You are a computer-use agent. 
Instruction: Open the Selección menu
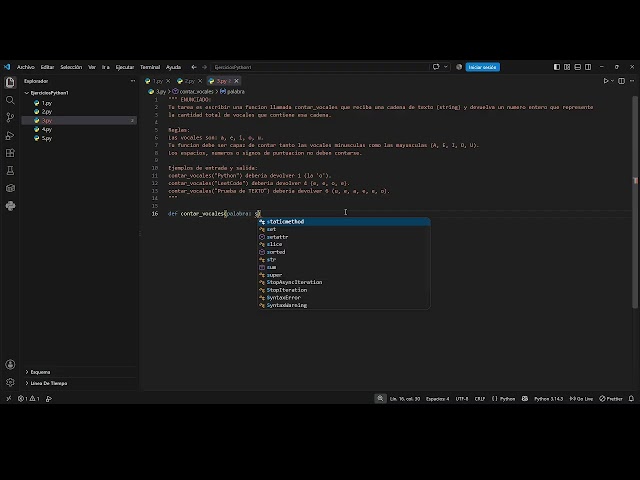tap(71, 67)
